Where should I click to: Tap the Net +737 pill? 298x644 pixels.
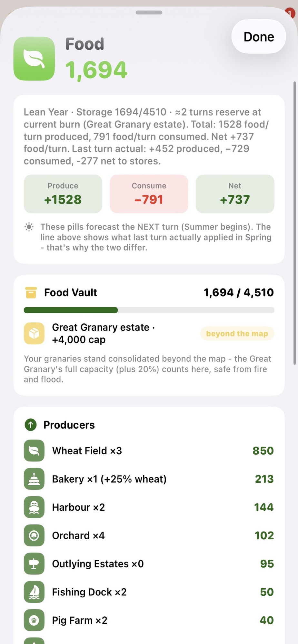click(x=235, y=194)
